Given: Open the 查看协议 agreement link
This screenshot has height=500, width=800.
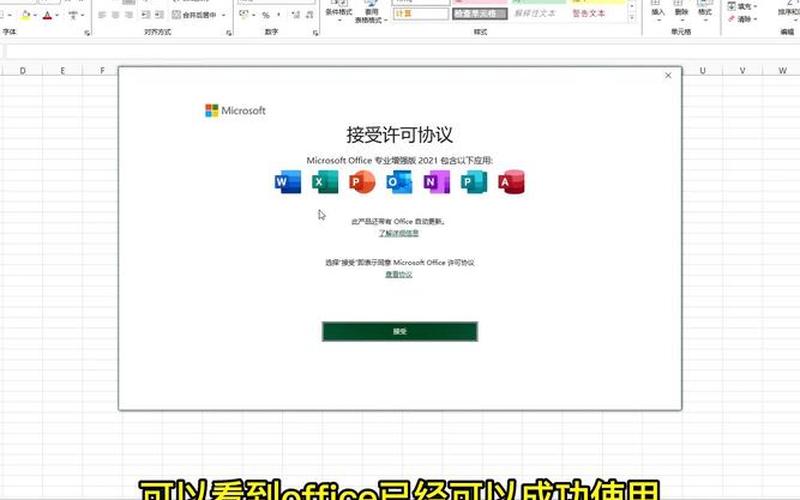Looking at the screenshot, I should [398, 274].
